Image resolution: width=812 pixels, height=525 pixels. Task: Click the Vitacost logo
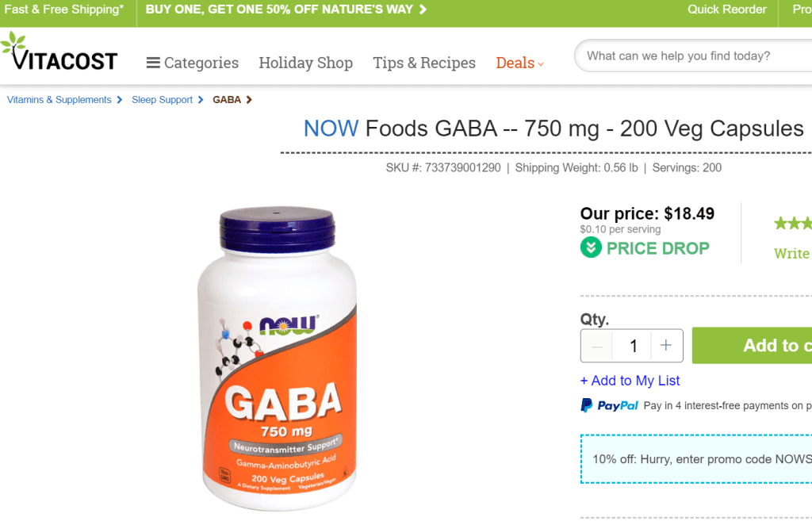59,52
